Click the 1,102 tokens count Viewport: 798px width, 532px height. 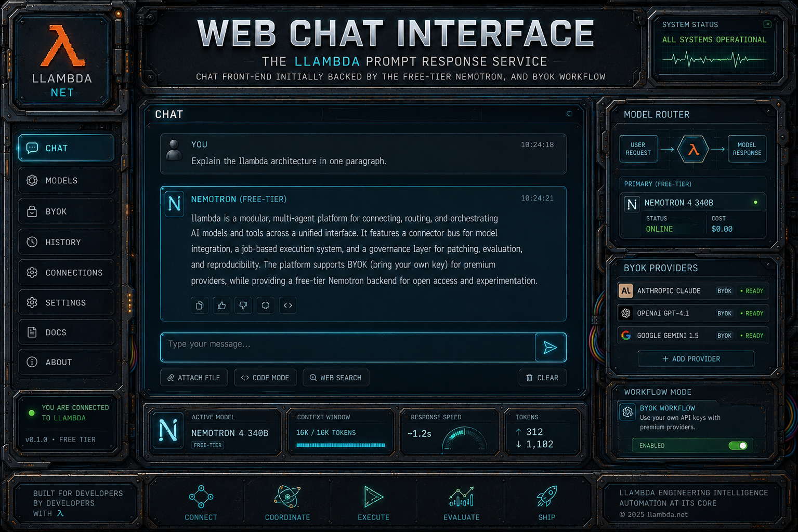pyautogui.click(x=539, y=444)
